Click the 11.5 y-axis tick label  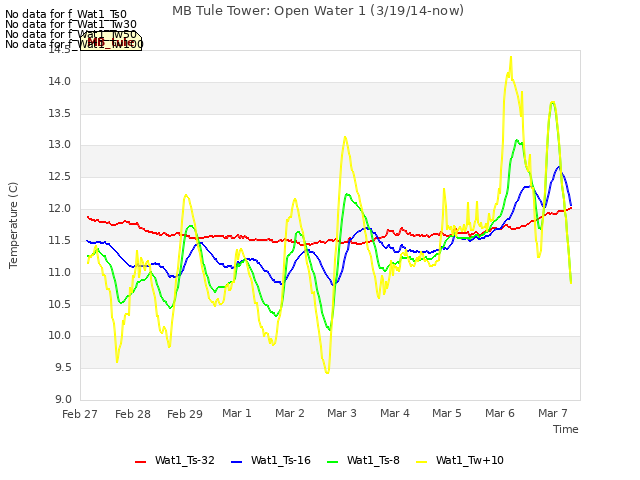[x=60, y=240]
